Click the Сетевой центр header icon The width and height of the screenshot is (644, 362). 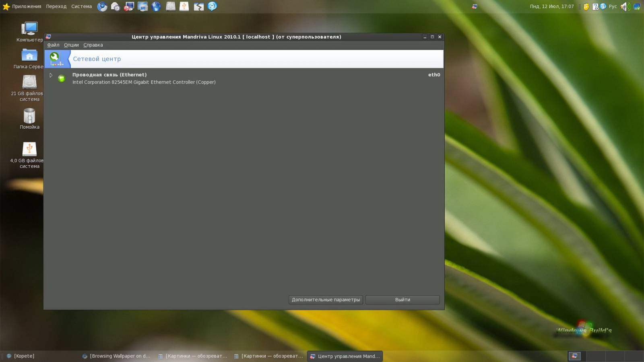click(57, 59)
